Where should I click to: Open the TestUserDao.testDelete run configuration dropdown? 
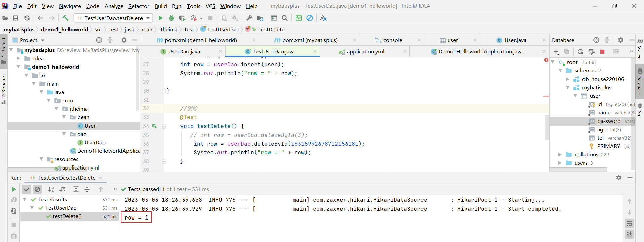pos(113,18)
